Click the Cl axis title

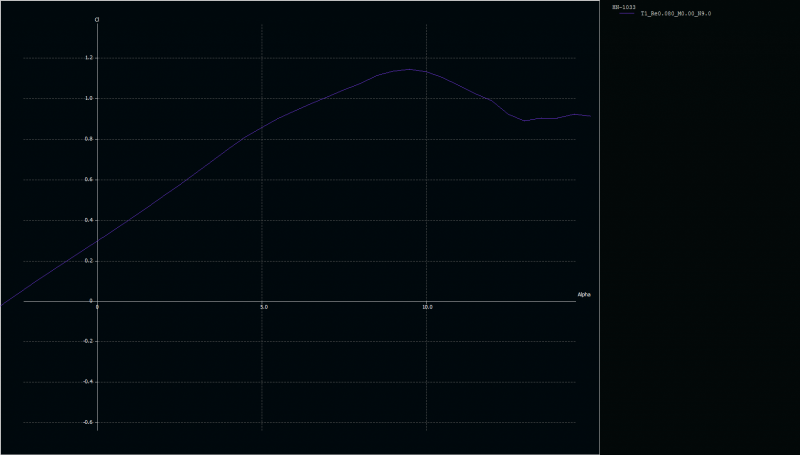coord(97,19)
